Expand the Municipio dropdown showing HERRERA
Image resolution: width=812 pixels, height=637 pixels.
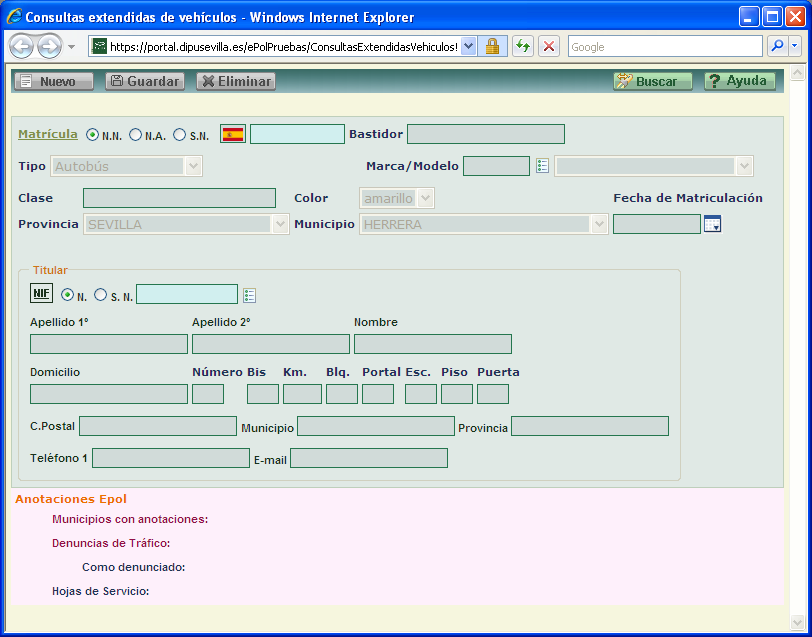coord(599,225)
